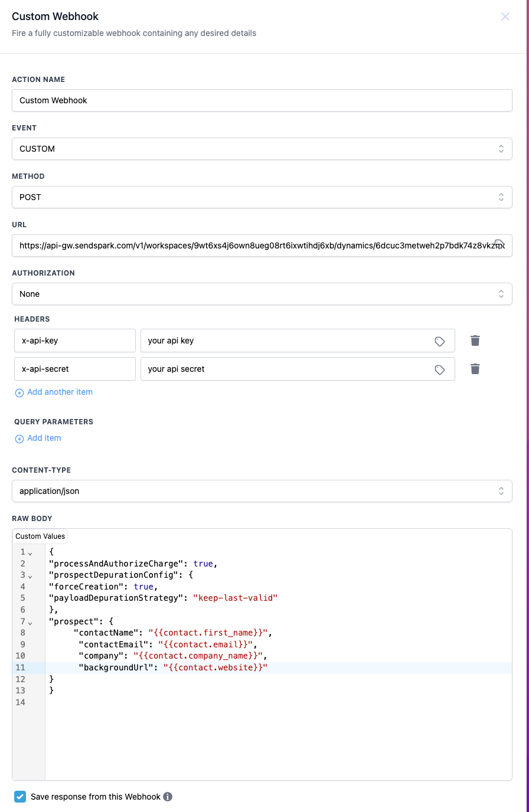Screen dimensions: 529x812
Task: Click Add another item under Headers
Action: (60, 392)
